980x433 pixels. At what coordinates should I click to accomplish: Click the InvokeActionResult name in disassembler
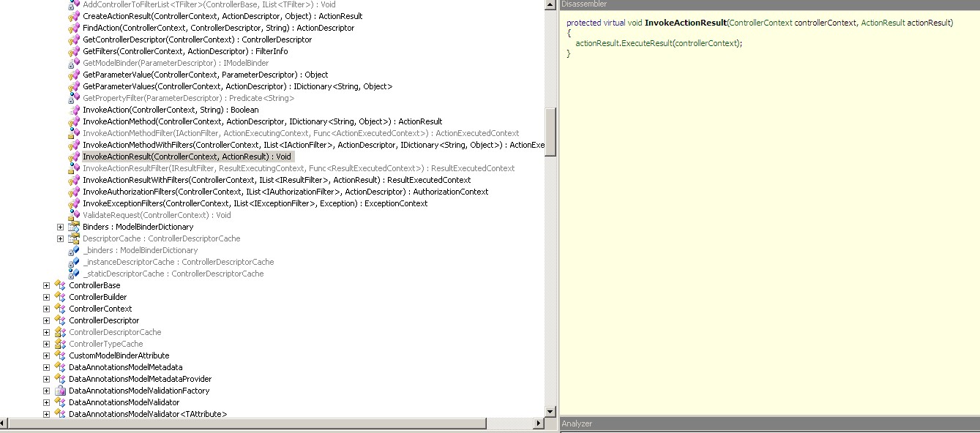tap(686, 23)
